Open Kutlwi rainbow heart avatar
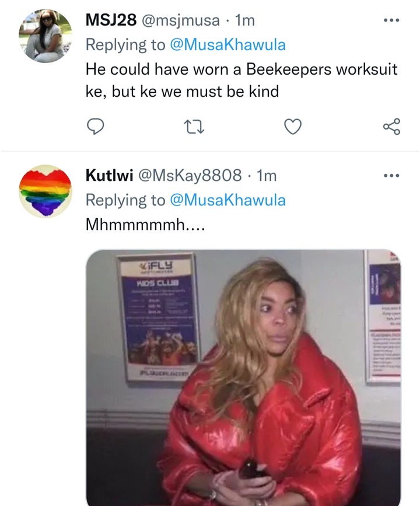 pyautogui.click(x=45, y=191)
